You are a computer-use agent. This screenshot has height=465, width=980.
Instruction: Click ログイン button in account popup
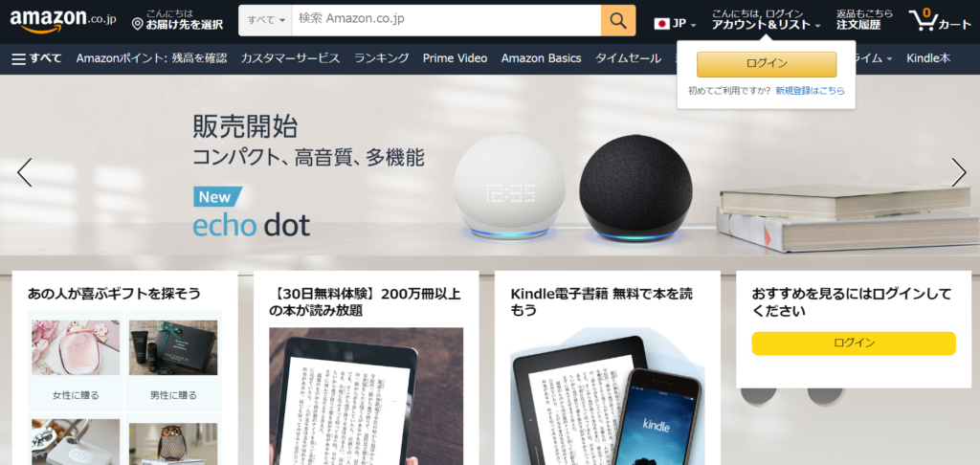(767, 64)
